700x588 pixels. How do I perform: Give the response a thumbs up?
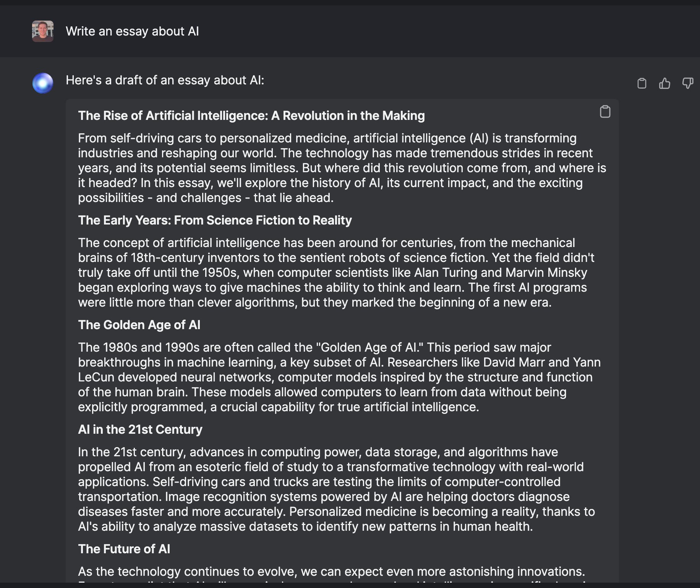(665, 83)
